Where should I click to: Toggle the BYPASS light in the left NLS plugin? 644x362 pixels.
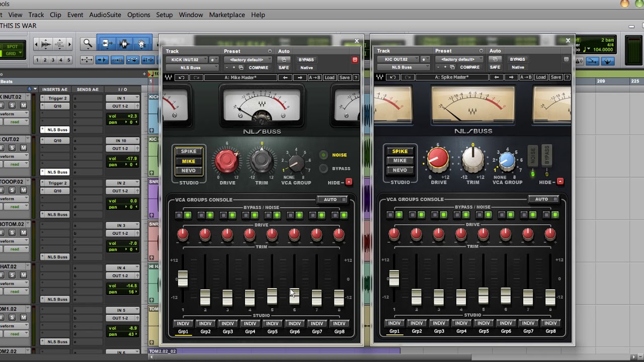(324, 168)
